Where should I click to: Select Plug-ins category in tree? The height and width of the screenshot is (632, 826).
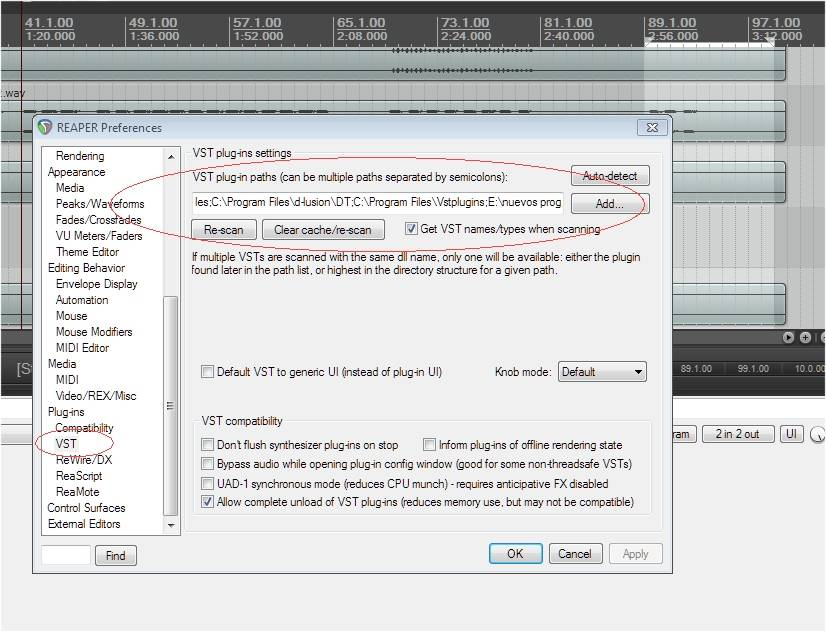(66, 412)
